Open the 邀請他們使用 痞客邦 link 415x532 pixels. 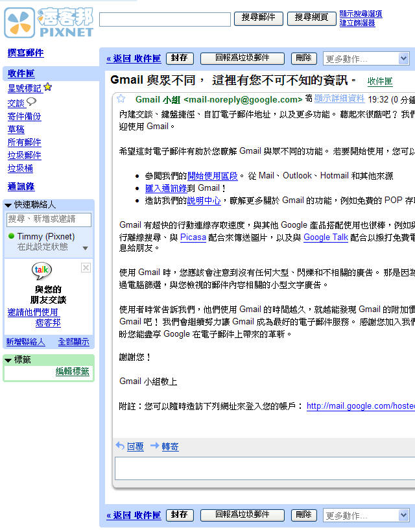coord(34,317)
